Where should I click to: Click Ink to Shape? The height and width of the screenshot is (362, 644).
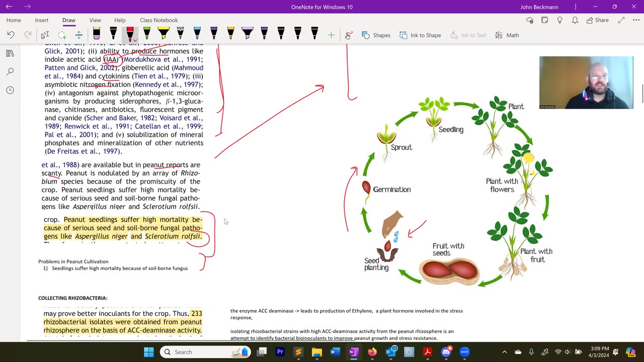point(420,35)
